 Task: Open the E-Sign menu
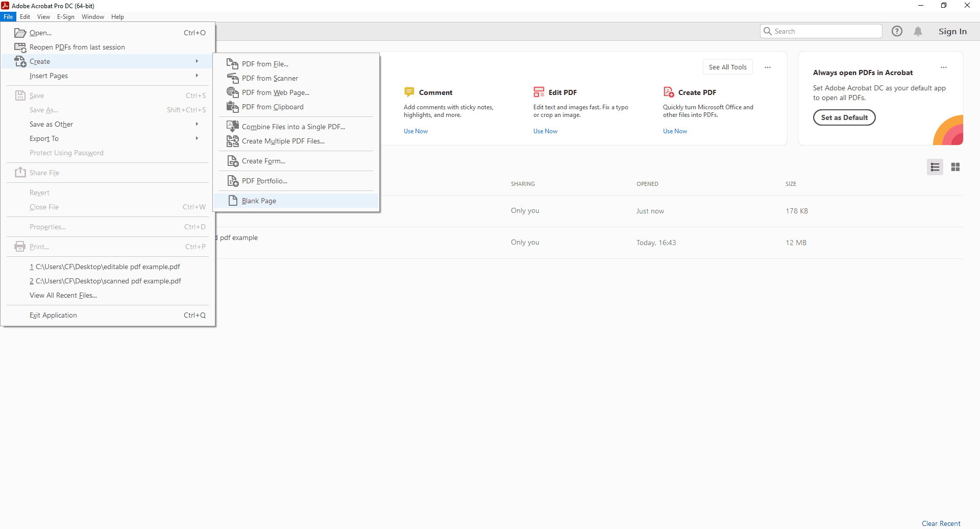click(x=66, y=17)
